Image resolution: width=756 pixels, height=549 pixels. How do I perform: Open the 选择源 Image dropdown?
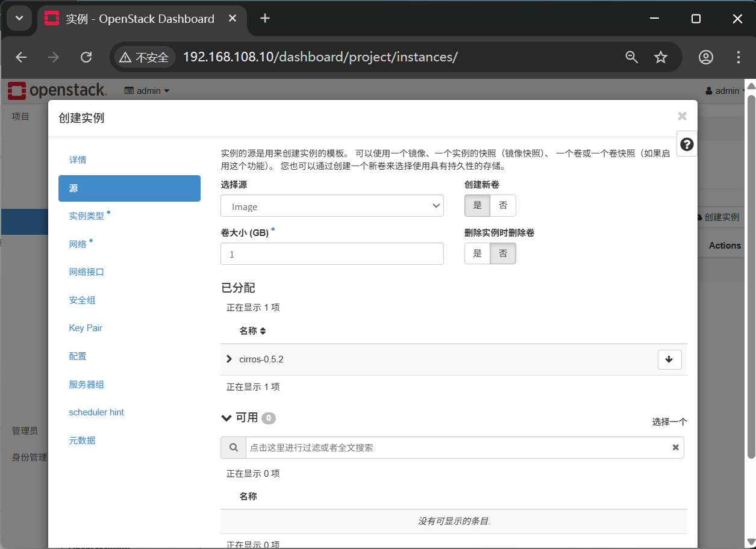[x=332, y=206]
